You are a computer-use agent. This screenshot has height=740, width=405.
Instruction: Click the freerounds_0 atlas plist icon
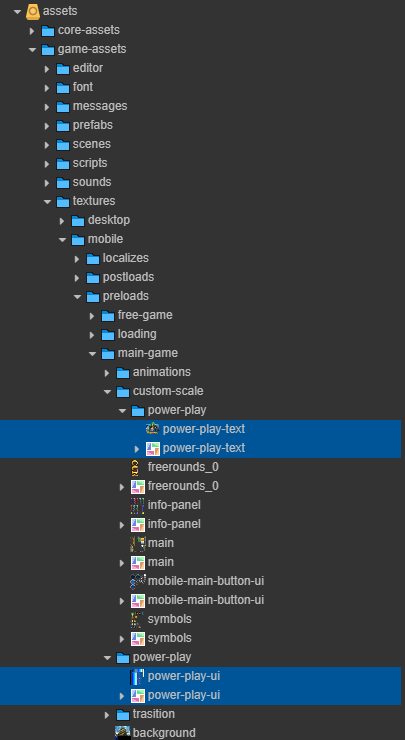pos(137,487)
